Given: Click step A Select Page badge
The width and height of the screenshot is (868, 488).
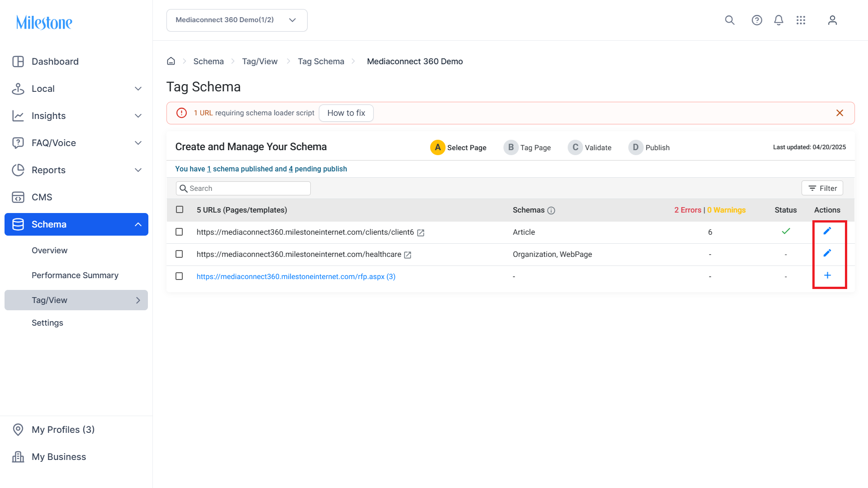Looking at the screenshot, I should (437, 147).
